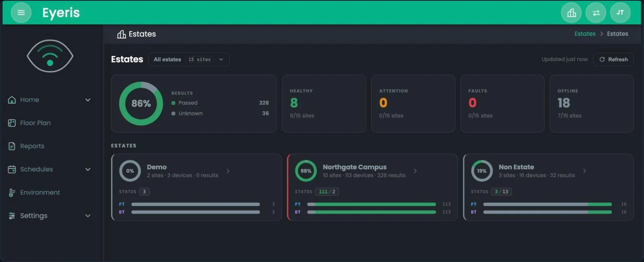Select the Offline 18 card
The height and width of the screenshot is (262, 644).
click(x=592, y=104)
